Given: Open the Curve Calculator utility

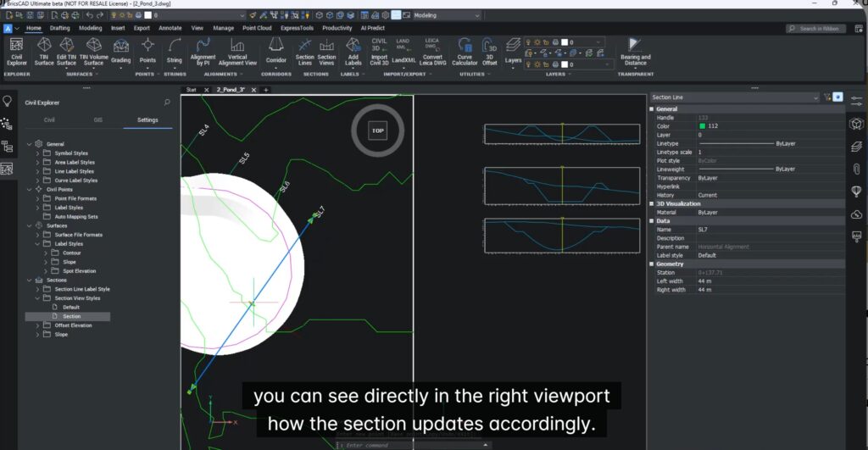Looking at the screenshot, I should point(465,51).
